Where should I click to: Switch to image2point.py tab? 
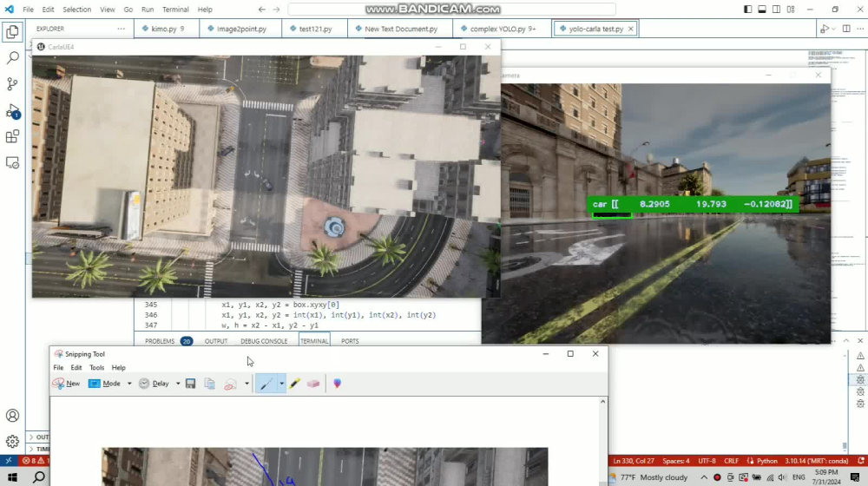coord(240,29)
